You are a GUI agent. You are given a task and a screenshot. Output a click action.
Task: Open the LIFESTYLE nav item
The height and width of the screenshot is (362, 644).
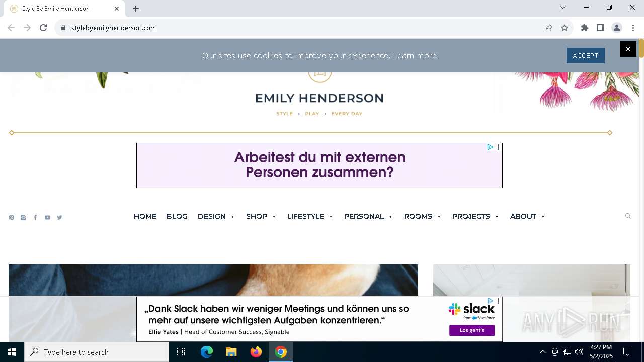305,216
